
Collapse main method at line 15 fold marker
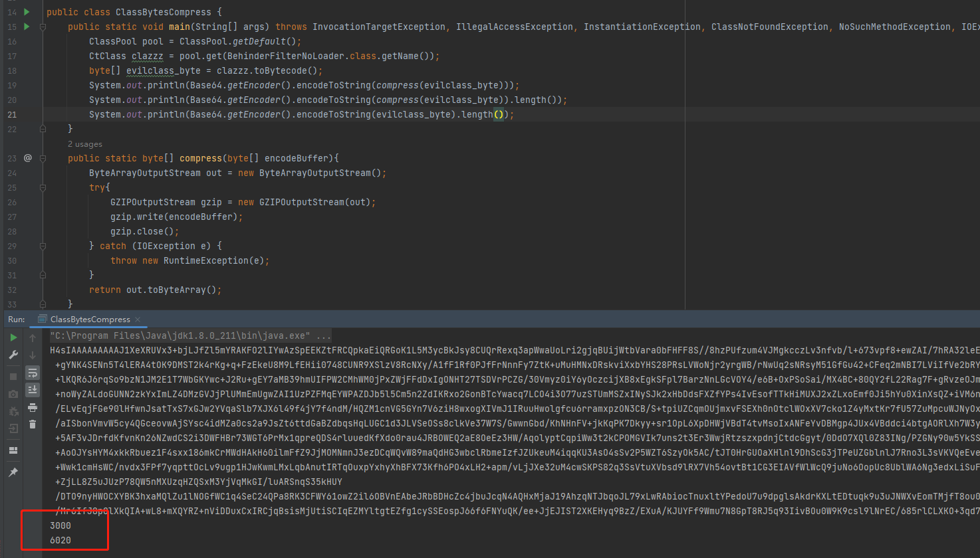43,27
